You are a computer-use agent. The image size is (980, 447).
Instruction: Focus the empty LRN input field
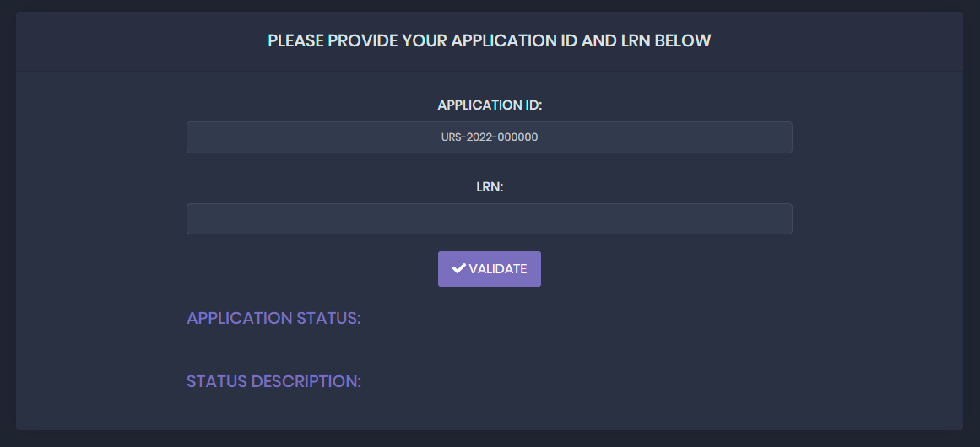[x=490, y=218]
